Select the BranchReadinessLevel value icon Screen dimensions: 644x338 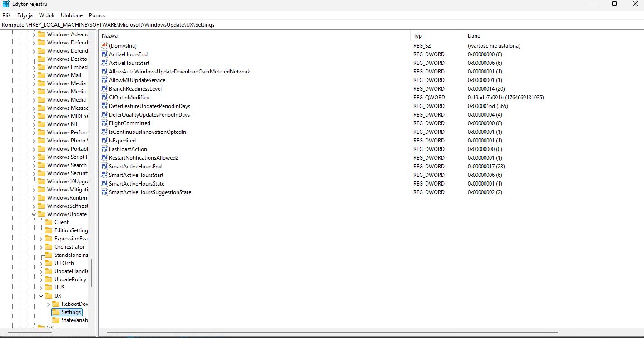point(104,89)
